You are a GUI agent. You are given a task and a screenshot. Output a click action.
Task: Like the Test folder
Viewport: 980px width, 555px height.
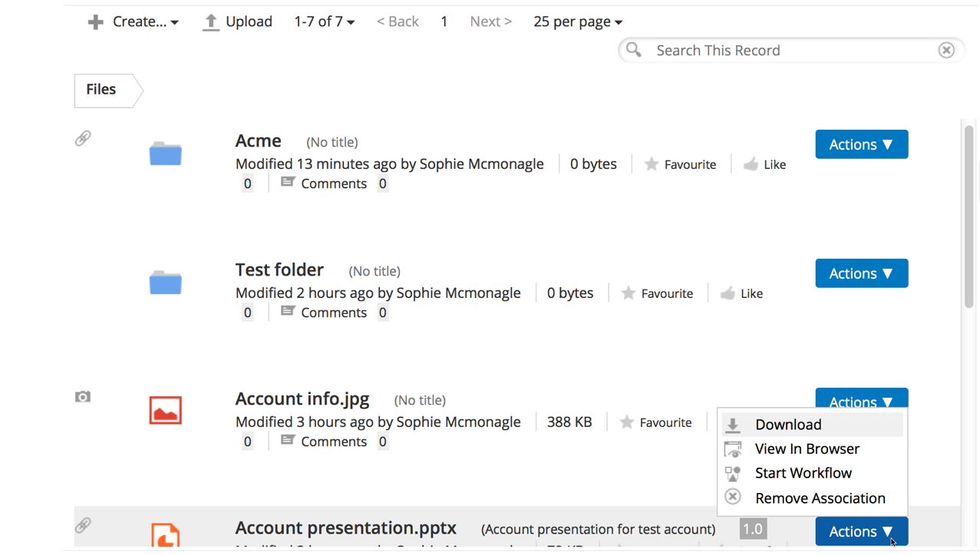pyautogui.click(x=742, y=293)
